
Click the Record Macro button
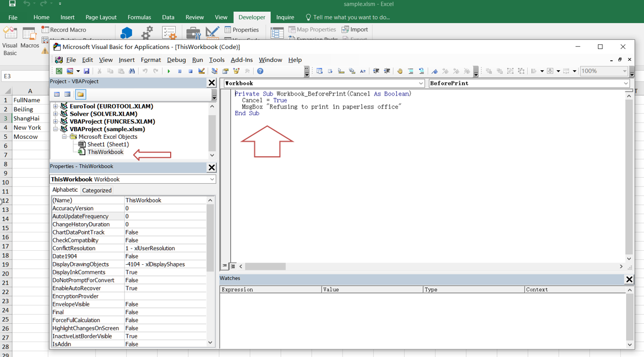64,30
